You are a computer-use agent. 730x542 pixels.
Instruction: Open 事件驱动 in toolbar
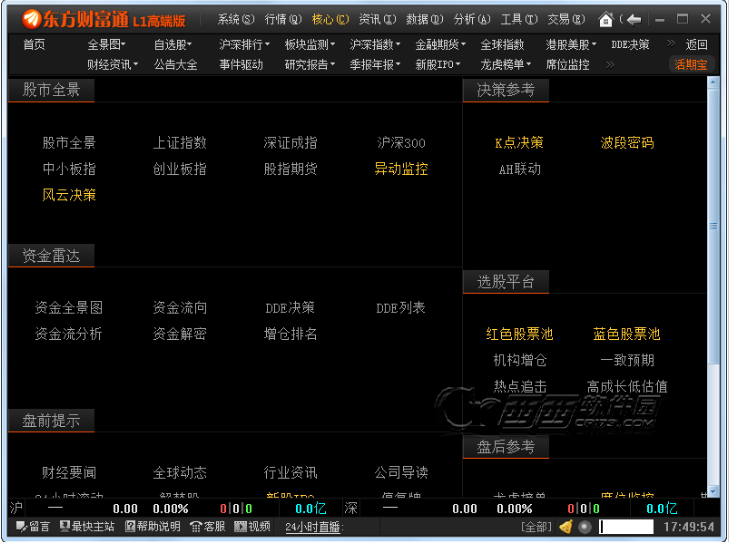coord(241,65)
